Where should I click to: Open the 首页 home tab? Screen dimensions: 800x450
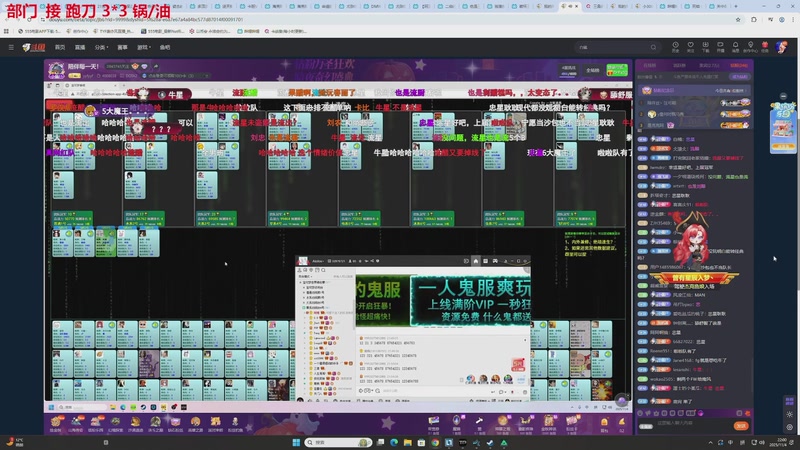[x=60, y=47]
